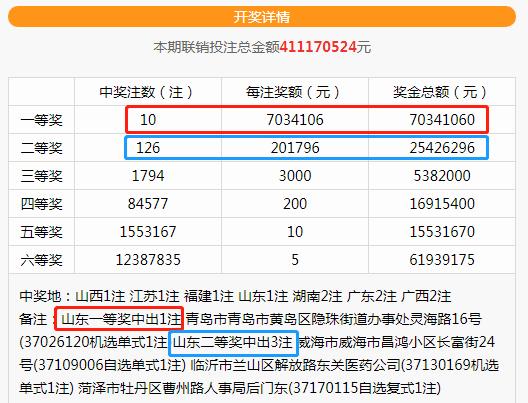The image size is (528, 403).
Task: Click 山西1注 in the winning regions
Action: pyautogui.click(x=100, y=296)
